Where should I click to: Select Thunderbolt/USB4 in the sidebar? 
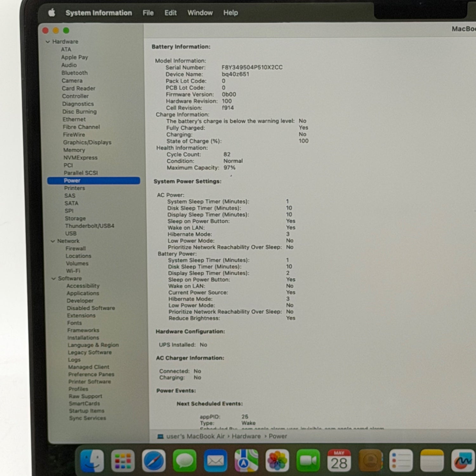coord(89,226)
